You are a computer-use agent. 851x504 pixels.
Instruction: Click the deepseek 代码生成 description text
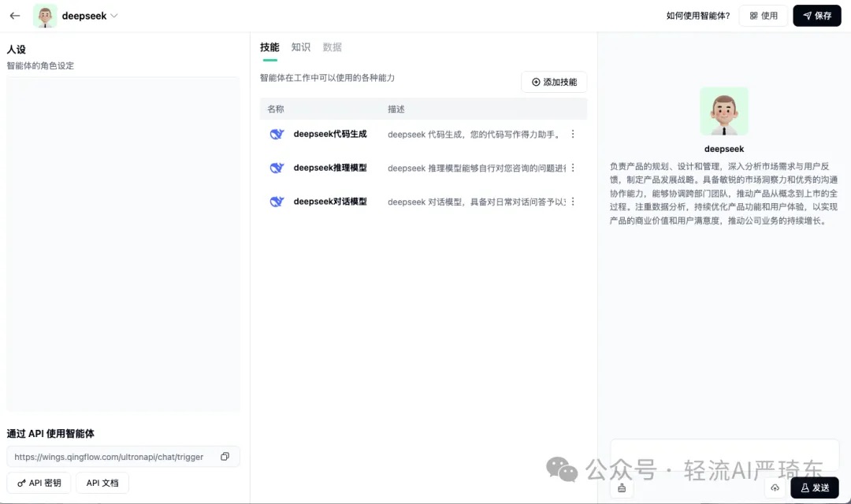coord(474,135)
